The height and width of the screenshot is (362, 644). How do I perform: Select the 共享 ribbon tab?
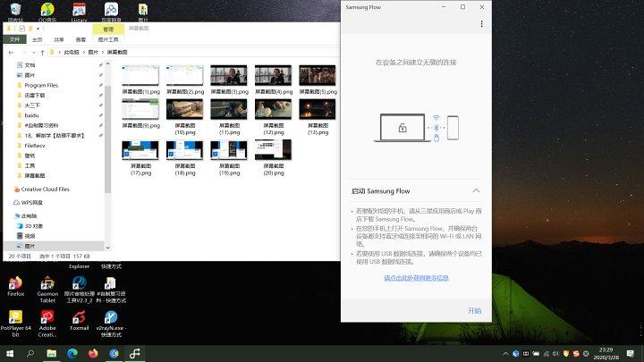(59, 39)
